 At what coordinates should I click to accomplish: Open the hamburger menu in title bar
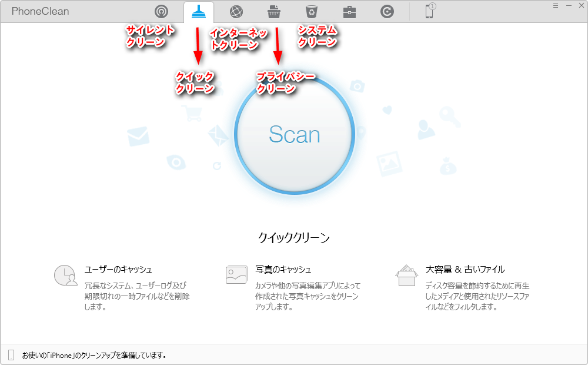point(556,6)
